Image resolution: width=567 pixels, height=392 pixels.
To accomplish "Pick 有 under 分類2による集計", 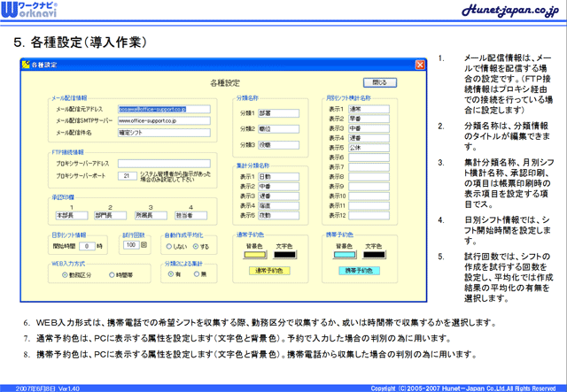I will point(171,274).
